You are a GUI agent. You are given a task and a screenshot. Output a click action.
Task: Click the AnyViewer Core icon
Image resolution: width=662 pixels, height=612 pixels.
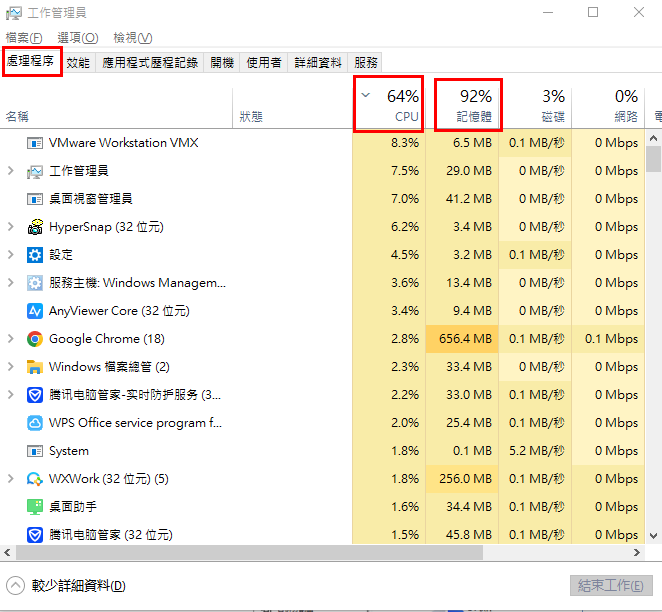(x=35, y=311)
